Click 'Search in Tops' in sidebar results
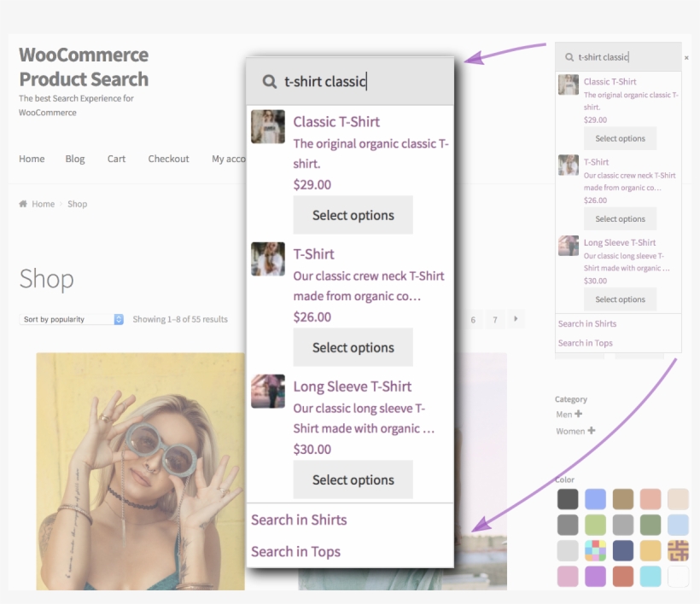The width and height of the screenshot is (700, 604). [586, 343]
